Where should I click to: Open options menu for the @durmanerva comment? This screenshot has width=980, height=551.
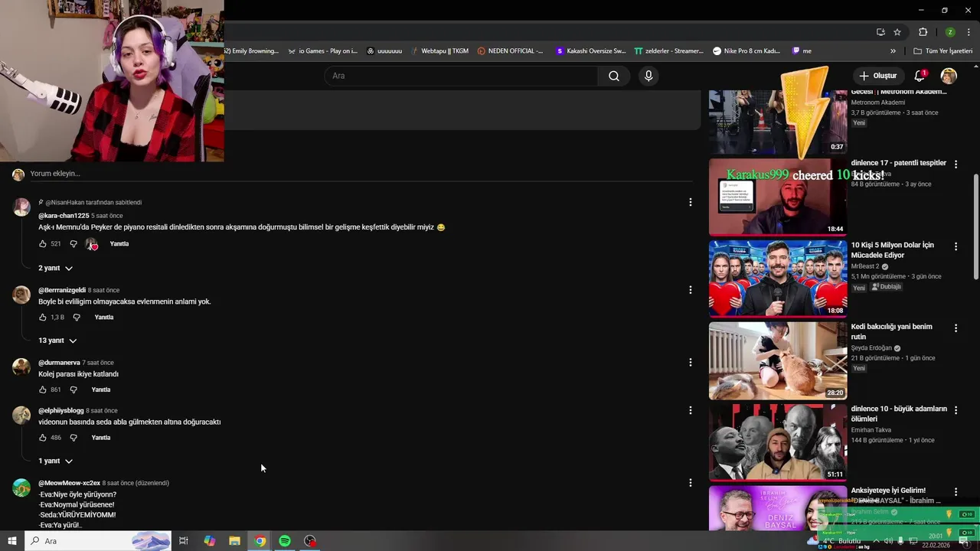point(690,362)
